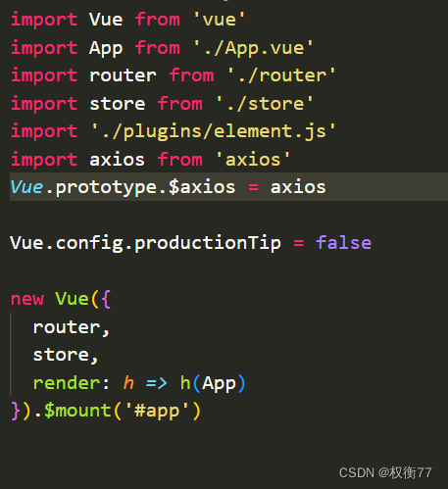This screenshot has width=448, height=489.
Task: Click store property inside new Vue
Action: pyautogui.click(x=61, y=355)
